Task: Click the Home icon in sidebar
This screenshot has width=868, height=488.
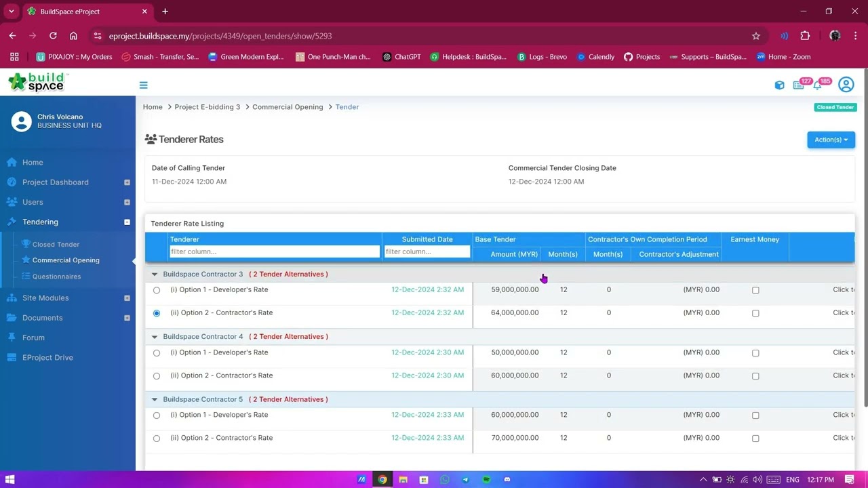Action: click(12, 163)
